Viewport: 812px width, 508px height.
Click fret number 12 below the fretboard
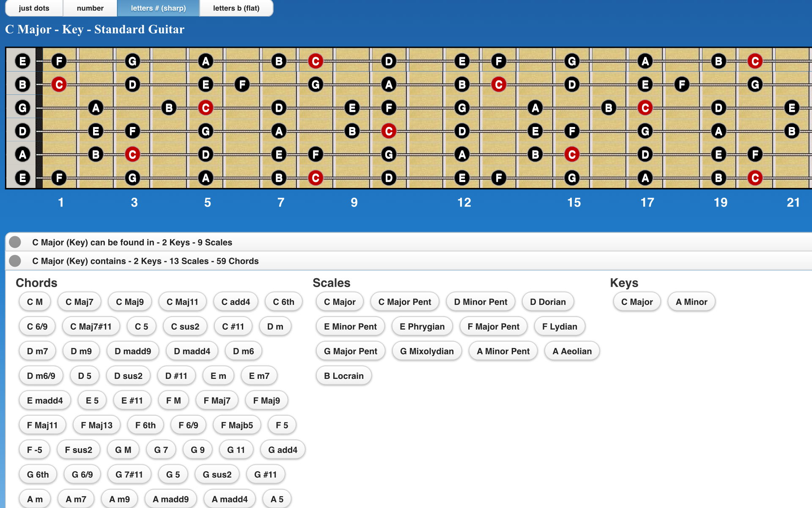pos(464,202)
